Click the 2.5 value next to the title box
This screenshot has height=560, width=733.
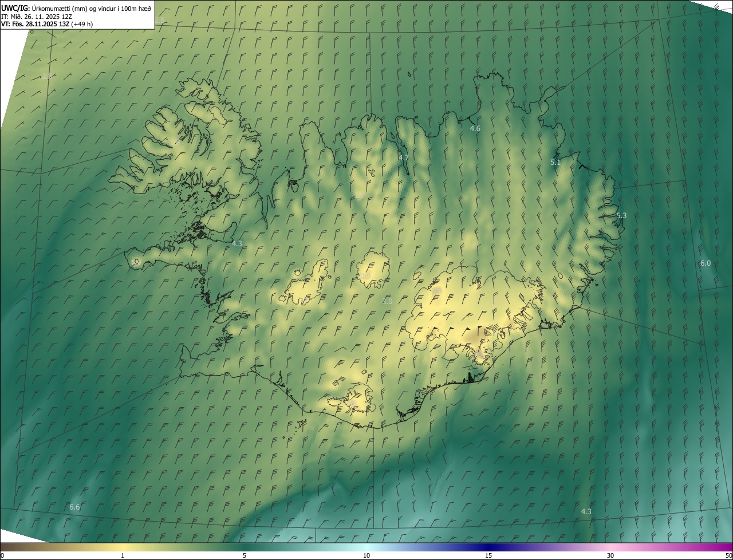[160, 21]
